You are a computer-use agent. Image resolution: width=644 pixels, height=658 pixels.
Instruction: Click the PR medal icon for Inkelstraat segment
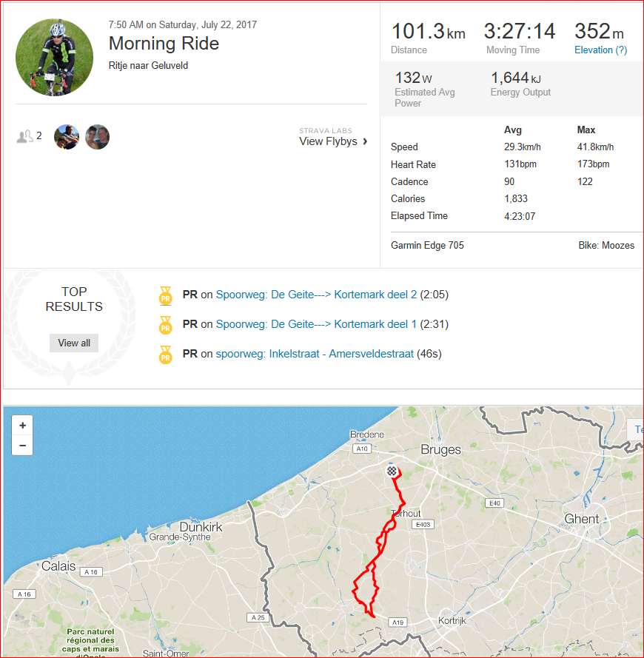[x=165, y=355]
